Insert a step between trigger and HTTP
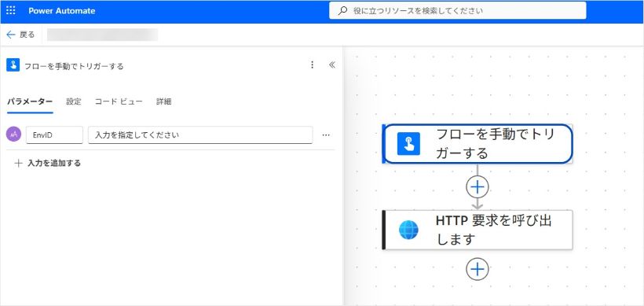 tap(478, 187)
